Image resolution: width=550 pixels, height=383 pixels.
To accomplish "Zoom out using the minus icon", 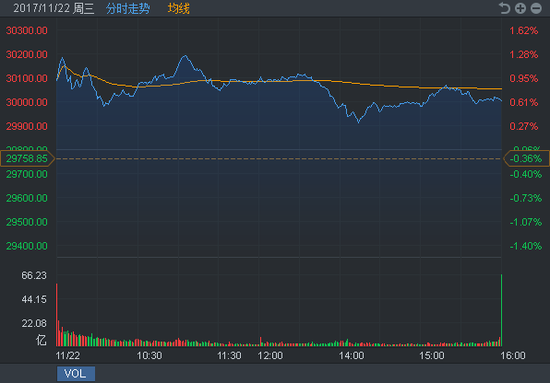I will tap(536, 8).
